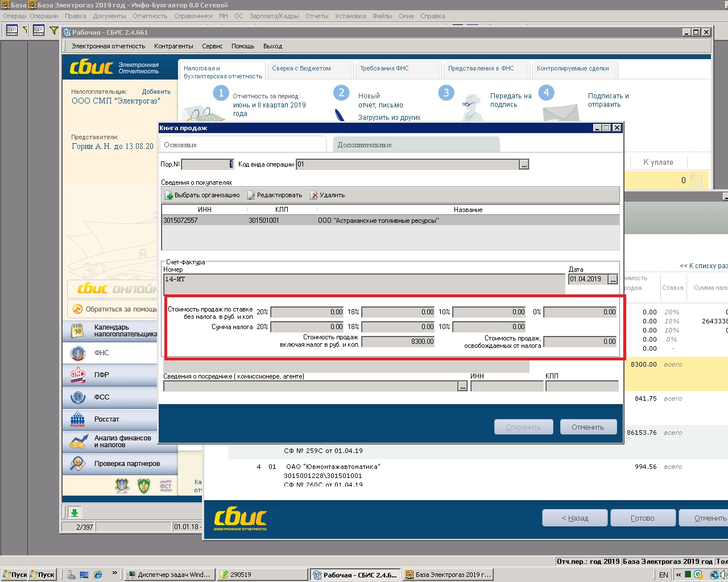Click step 2 circle Новый отчет
Image resolution: width=728 pixels, height=582 pixels.
tap(341, 93)
